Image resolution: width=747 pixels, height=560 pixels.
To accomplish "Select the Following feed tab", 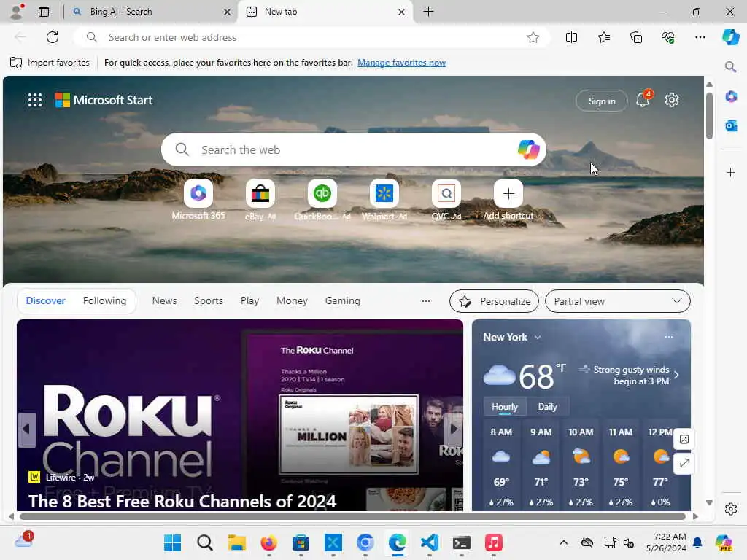I will pos(105,300).
